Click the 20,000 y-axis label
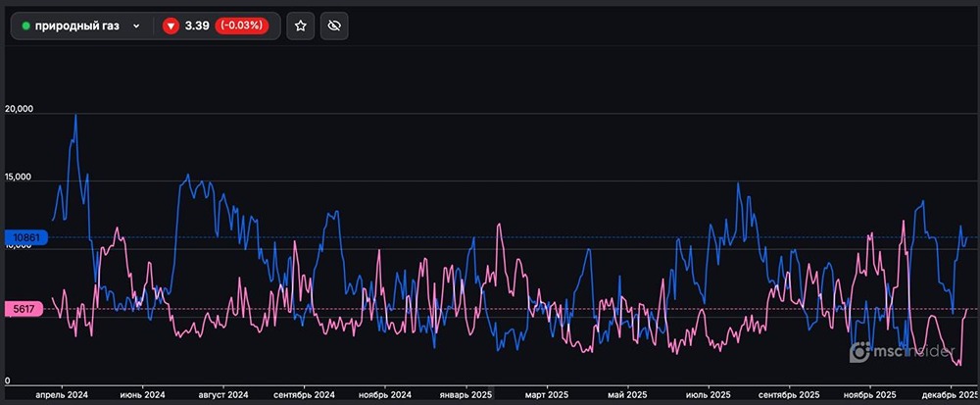The height and width of the screenshot is (405, 980). pos(20,110)
